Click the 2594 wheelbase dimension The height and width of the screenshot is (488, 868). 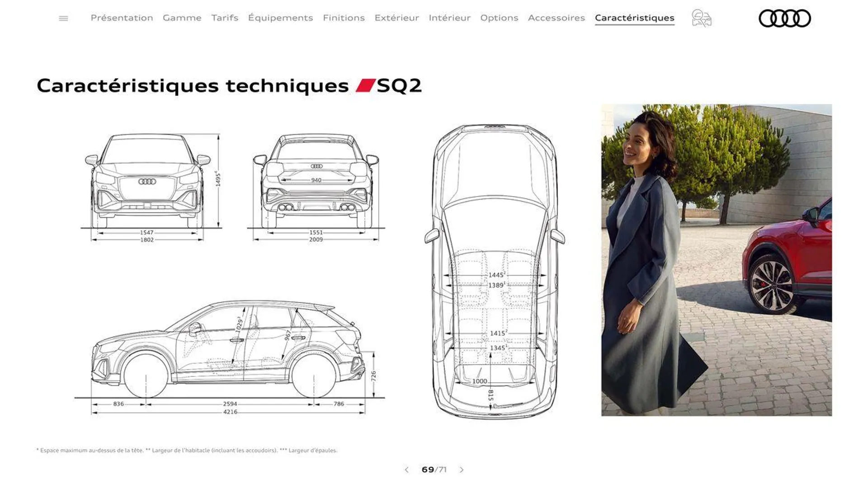pos(230,404)
